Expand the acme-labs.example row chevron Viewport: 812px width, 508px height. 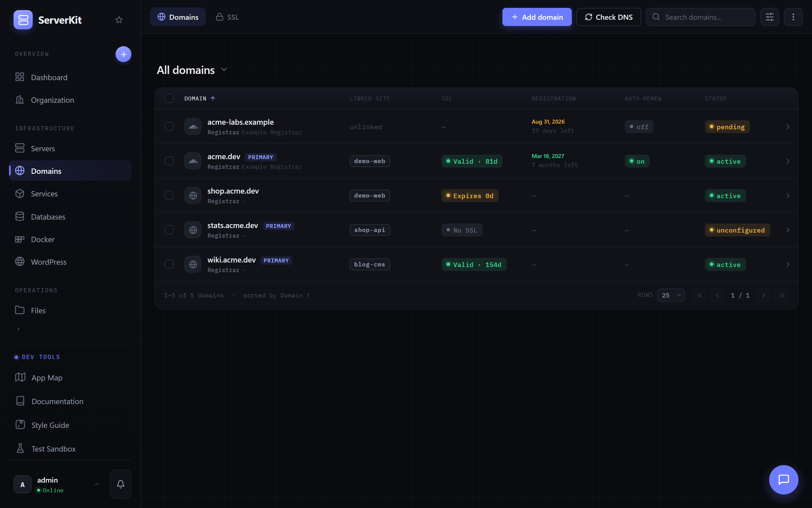point(788,127)
